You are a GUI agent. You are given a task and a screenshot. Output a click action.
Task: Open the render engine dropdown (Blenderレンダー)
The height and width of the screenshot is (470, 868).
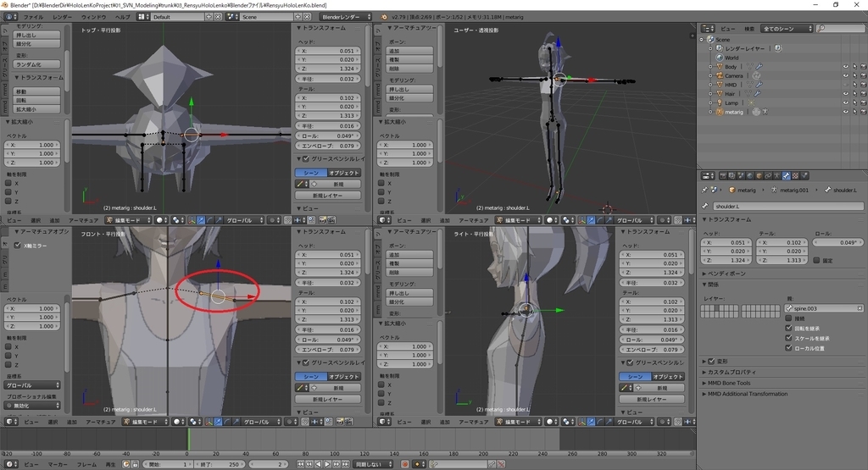pos(346,17)
